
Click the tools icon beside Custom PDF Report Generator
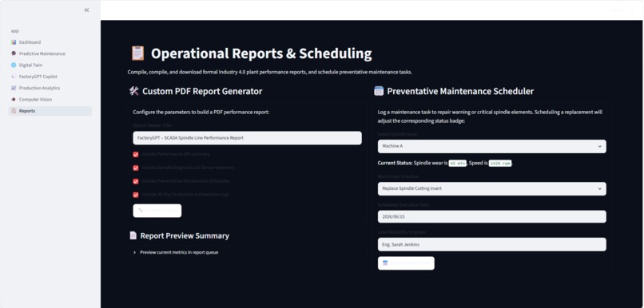[134, 91]
